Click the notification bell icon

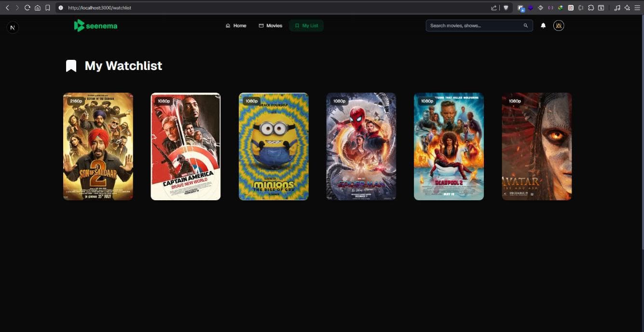[543, 26]
